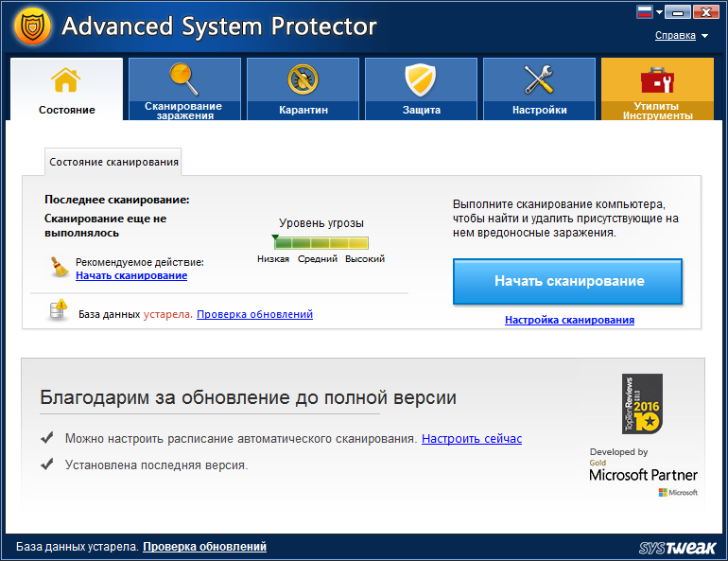The height and width of the screenshot is (561, 728).
Task: Switch to Сканирование заражения tab
Action: tap(184, 89)
